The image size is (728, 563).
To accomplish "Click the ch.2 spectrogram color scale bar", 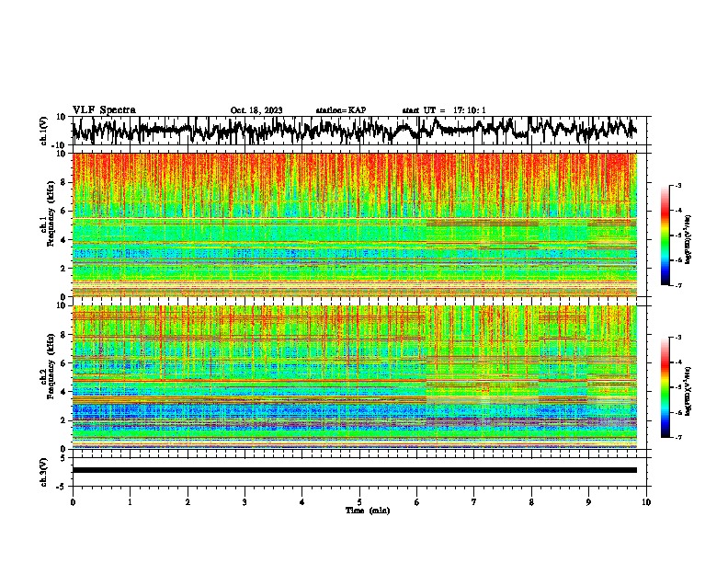I will (665, 387).
